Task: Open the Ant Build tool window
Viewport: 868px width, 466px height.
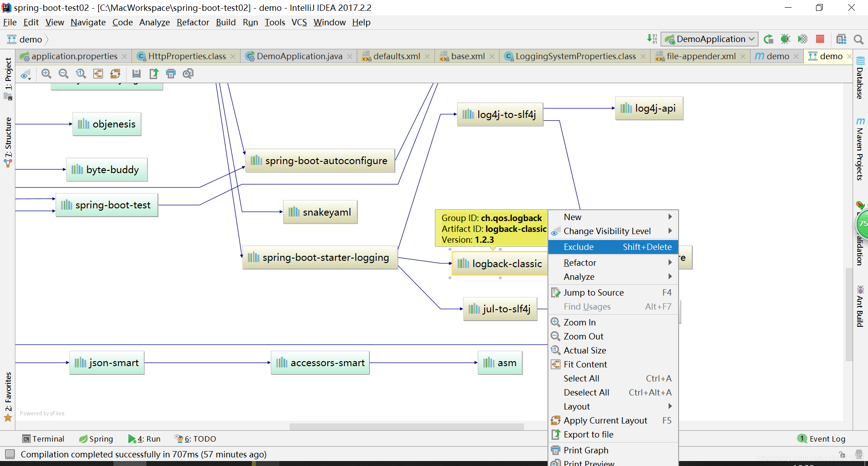Action: 860,306
